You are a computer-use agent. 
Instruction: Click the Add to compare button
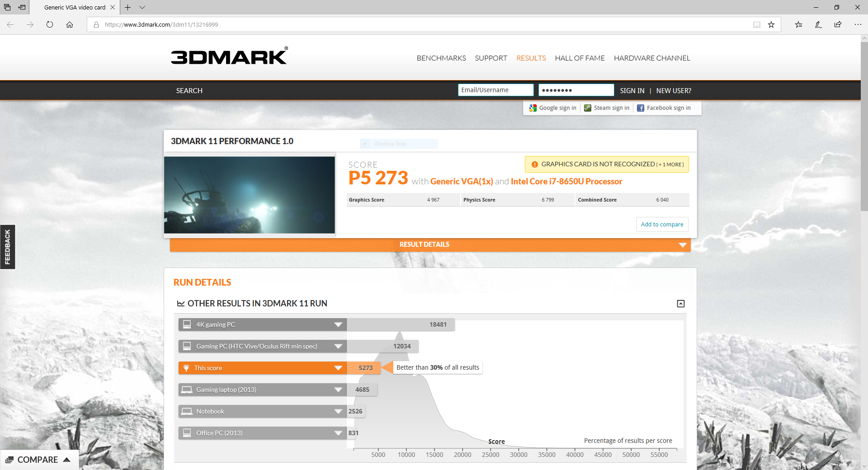point(662,224)
